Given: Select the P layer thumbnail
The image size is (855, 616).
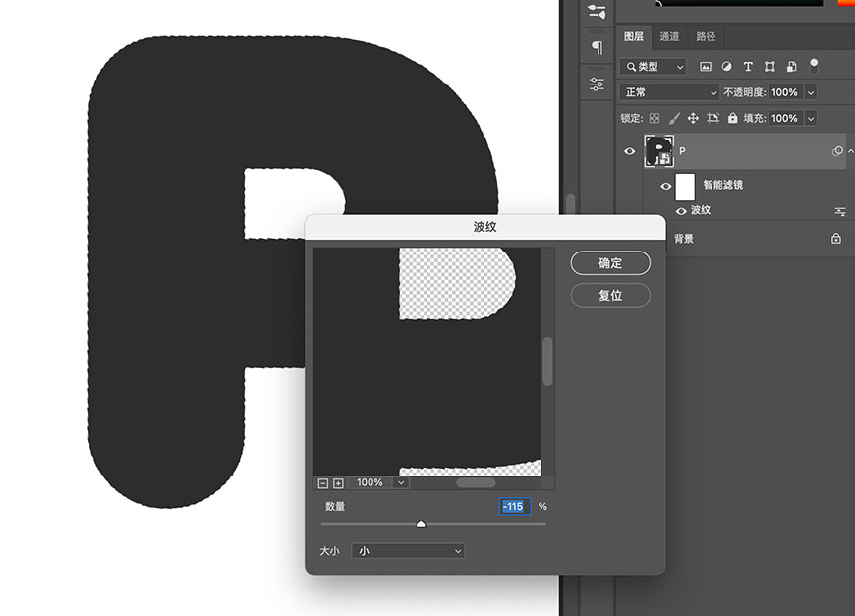Looking at the screenshot, I should [x=658, y=151].
